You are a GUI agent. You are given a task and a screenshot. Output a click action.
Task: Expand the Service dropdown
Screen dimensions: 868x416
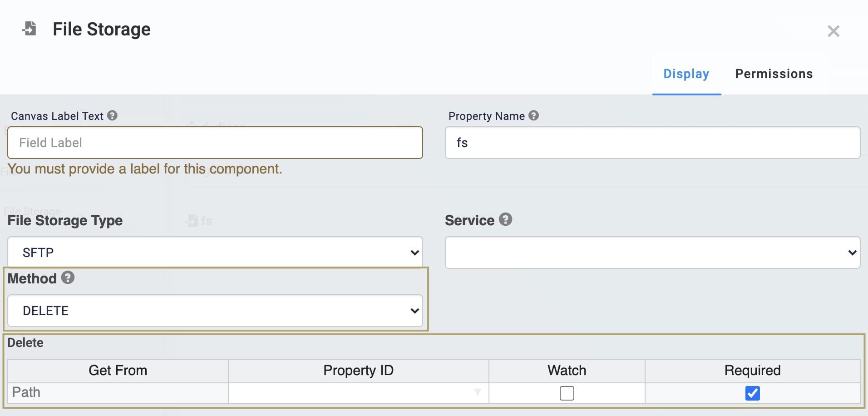652,252
